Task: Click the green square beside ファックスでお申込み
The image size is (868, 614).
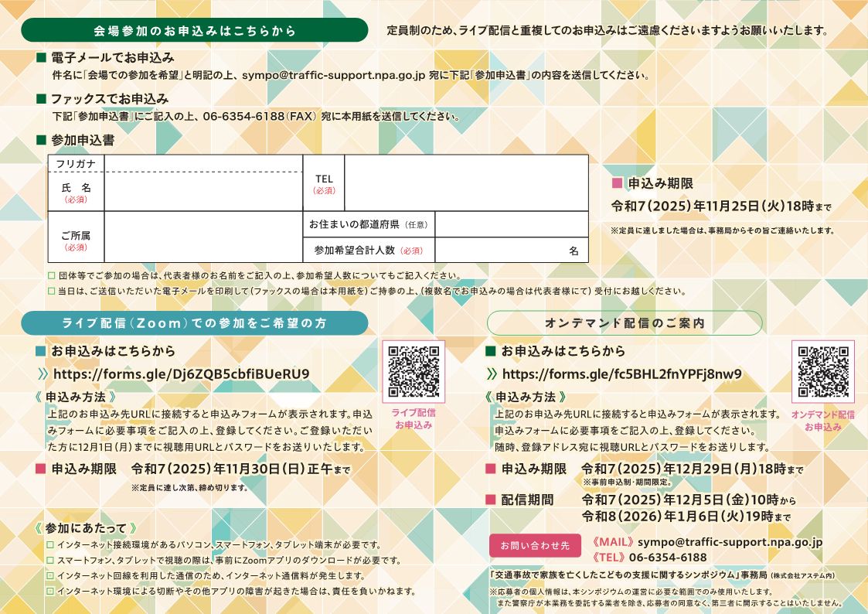Action: (42, 99)
